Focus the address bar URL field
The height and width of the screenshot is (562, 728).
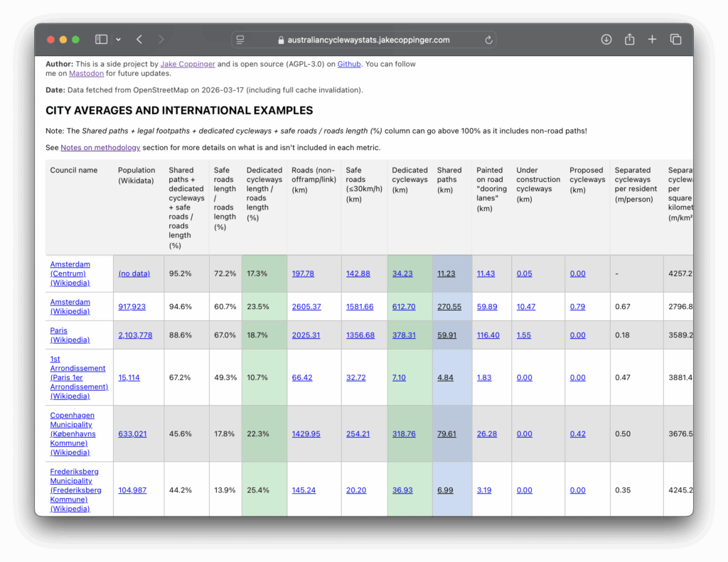point(363,40)
